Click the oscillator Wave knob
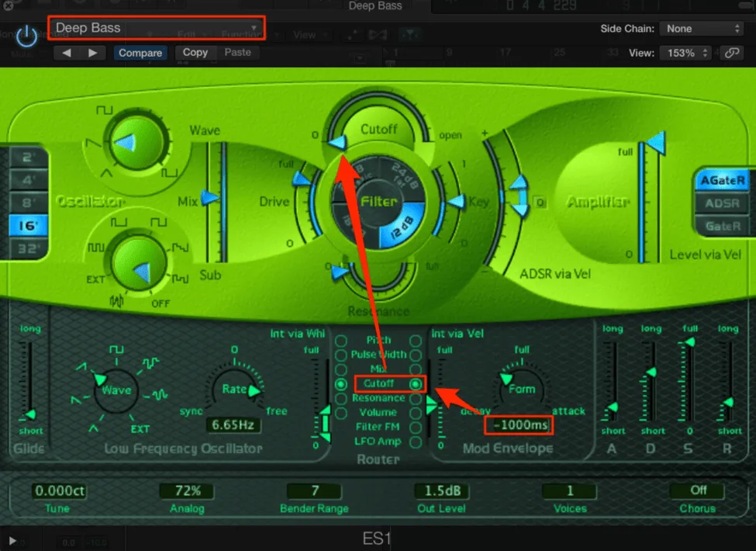Image resolution: width=756 pixels, height=551 pixels. point(137,143)
